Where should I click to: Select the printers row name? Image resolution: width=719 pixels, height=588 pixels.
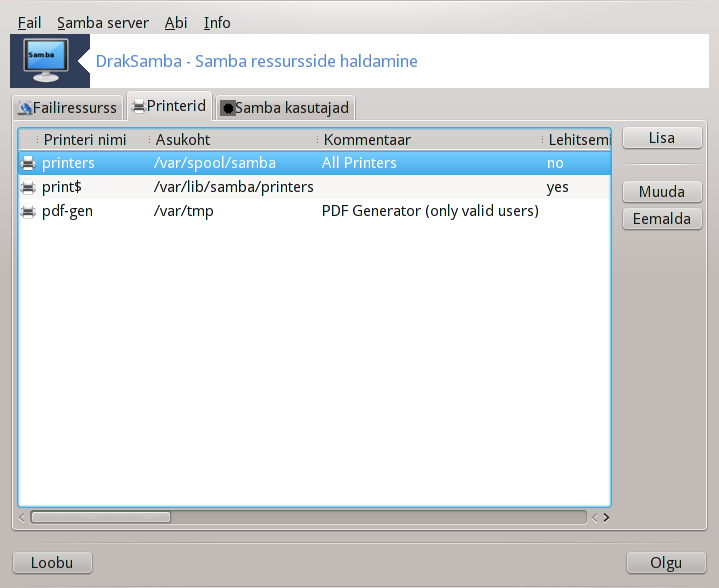[68, 163]
